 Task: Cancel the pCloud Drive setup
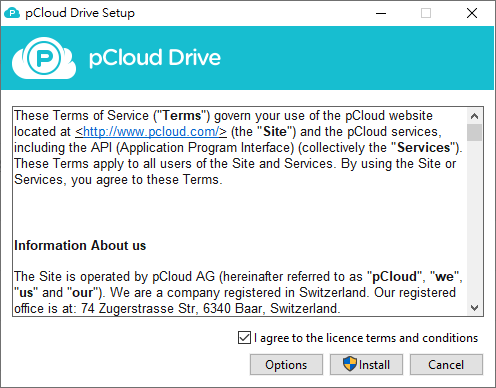(x=446, y=365)
